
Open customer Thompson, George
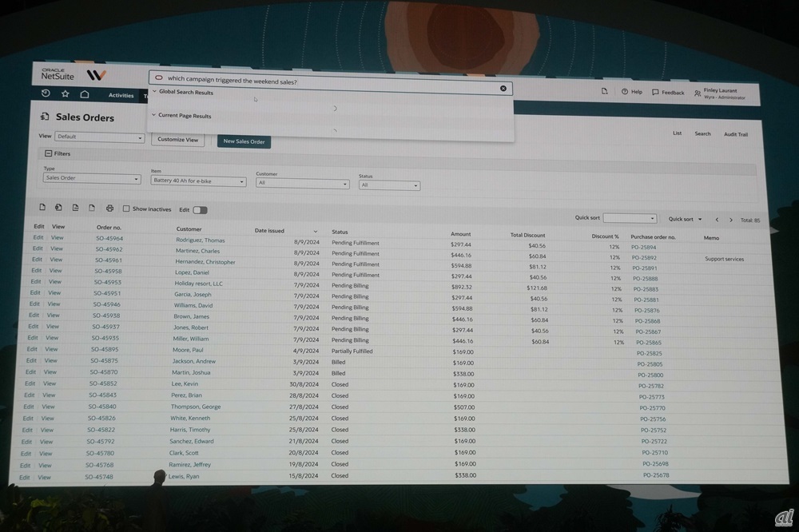[196, 407]
